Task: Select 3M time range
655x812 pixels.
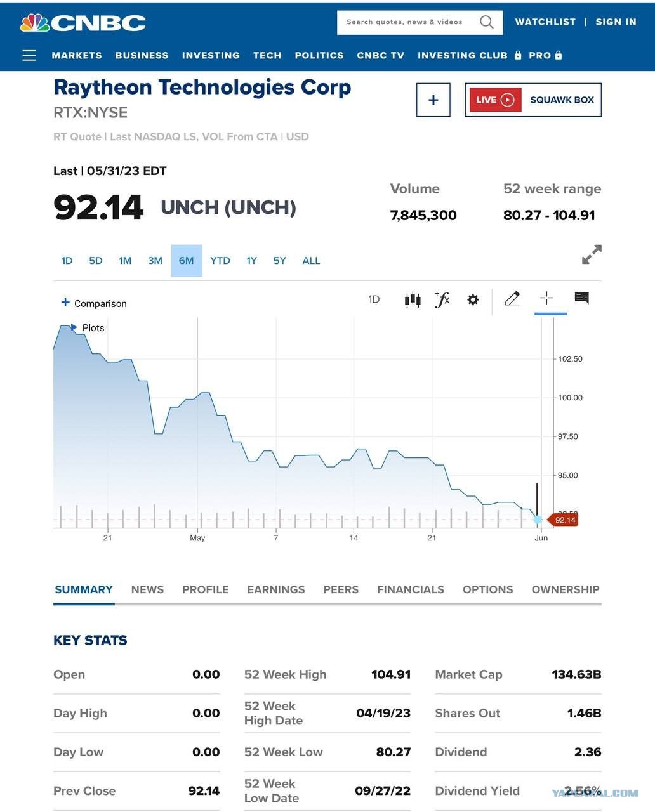Action: tap(155, 261)
